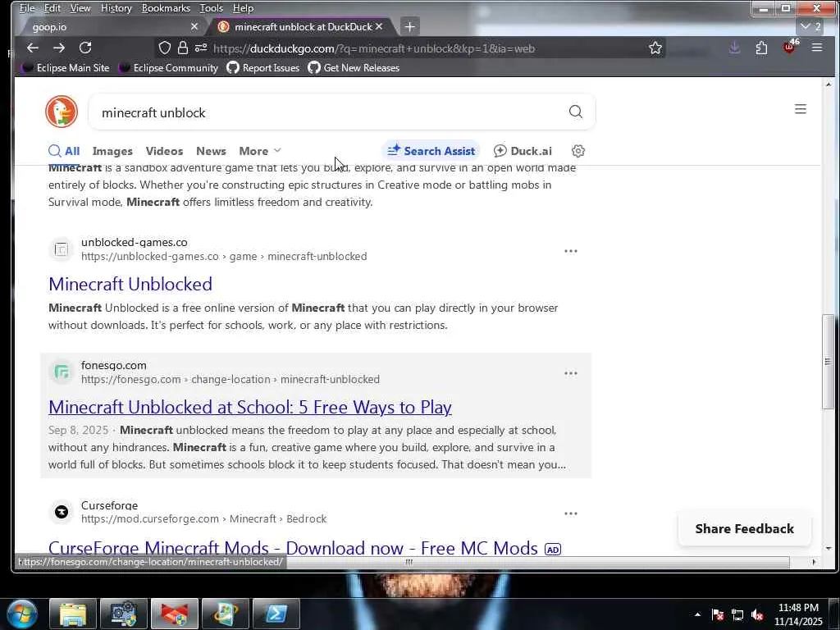Click the scroll down arrow of vertical scrollbar
This screenshot has width=840, height=630.
coord(829,548)
